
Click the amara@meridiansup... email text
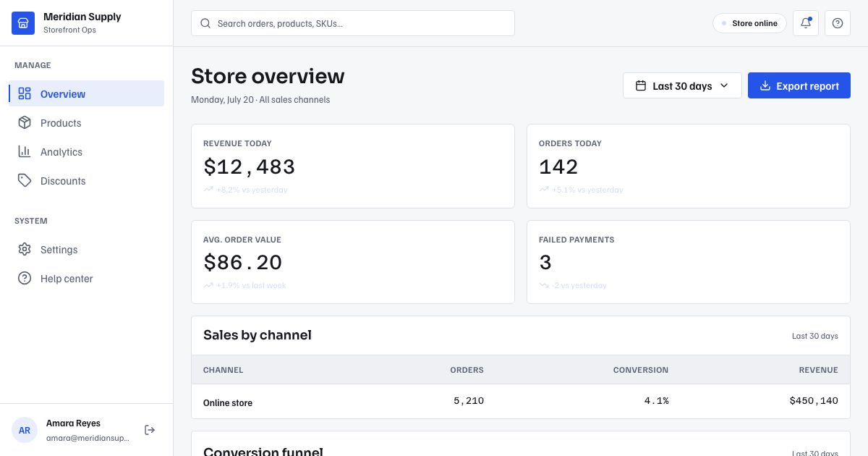point(88,438)
